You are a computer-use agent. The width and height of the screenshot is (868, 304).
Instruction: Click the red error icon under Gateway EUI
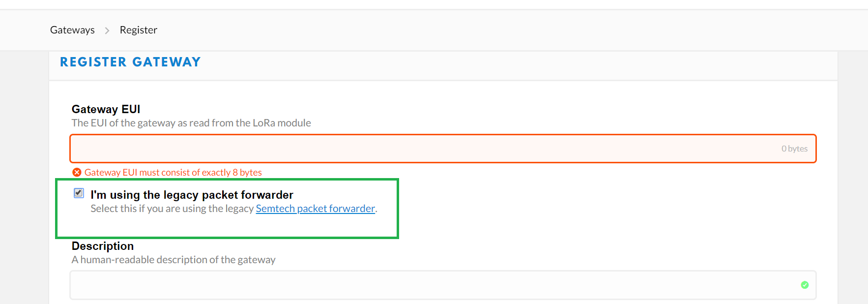(77, 172)
